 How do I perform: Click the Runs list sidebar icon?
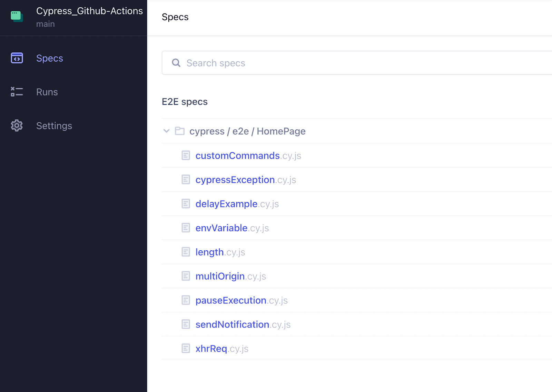click(x=17, y=92)
